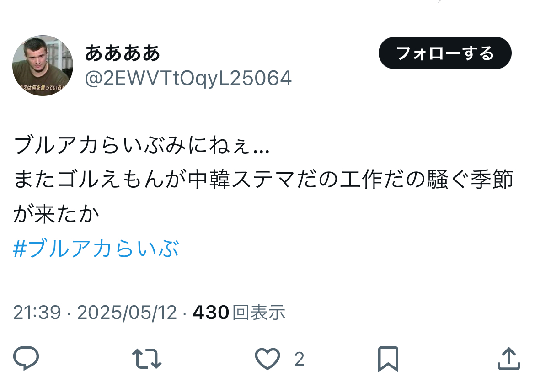Viewport: 535px width, 392px height.
Task: Like the tweet with the heart icon
Action: (267, 359)
